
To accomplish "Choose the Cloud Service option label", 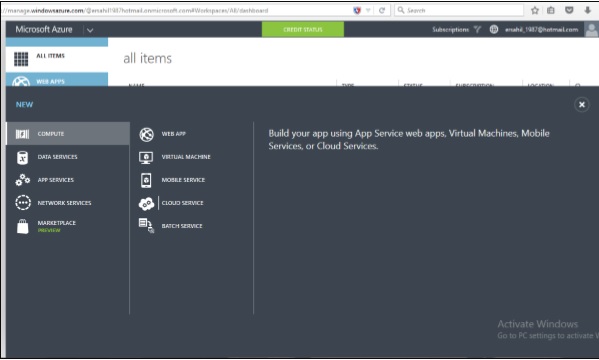I will click(183, 203).
